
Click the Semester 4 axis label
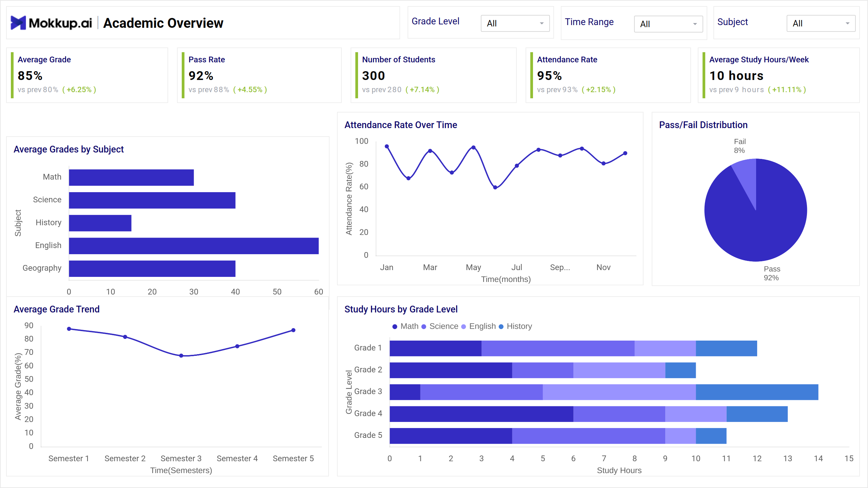[237, 459]
